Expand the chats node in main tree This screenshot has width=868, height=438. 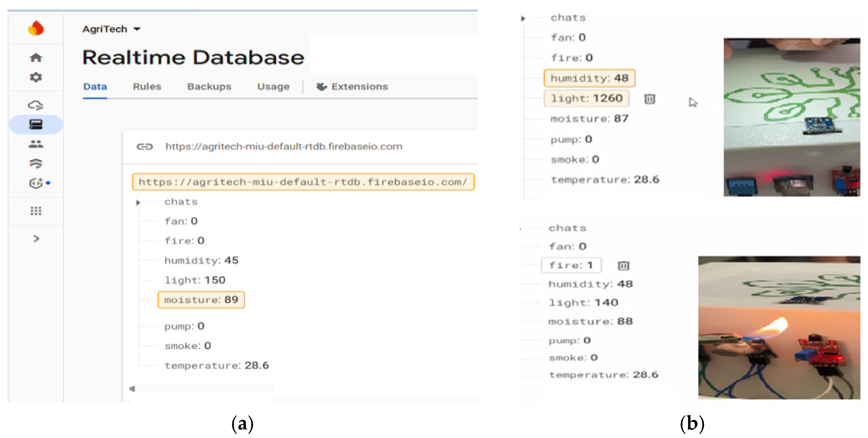pyautogui.click(x=138, y=203)
